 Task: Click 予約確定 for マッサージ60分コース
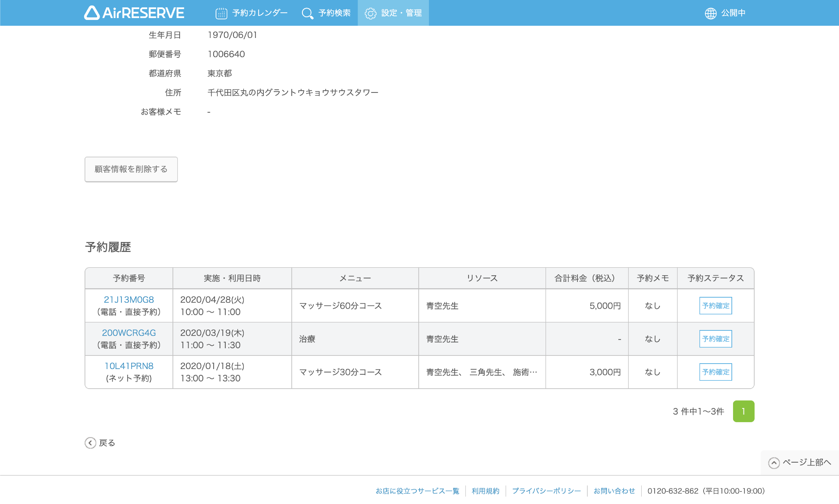coord(716,305)
